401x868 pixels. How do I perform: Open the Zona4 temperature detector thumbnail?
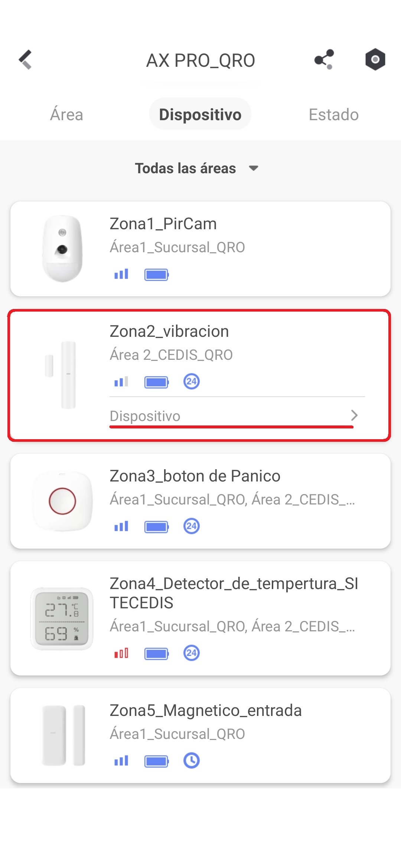pyautogui.click(x=62, y=619)
